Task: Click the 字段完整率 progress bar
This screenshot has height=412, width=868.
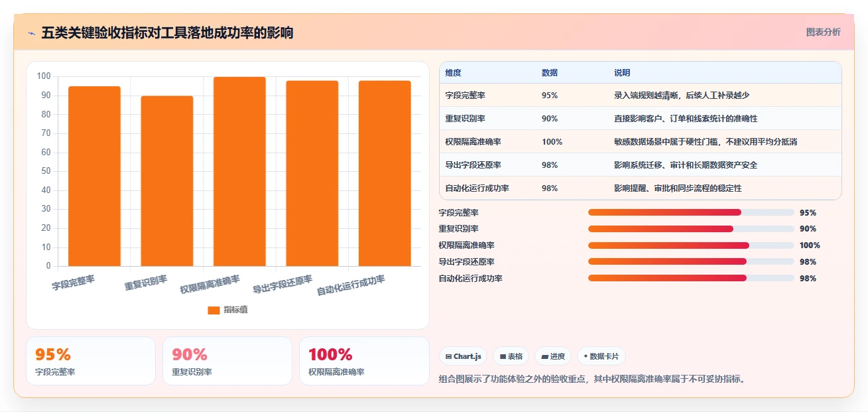Action: point(691,212)
